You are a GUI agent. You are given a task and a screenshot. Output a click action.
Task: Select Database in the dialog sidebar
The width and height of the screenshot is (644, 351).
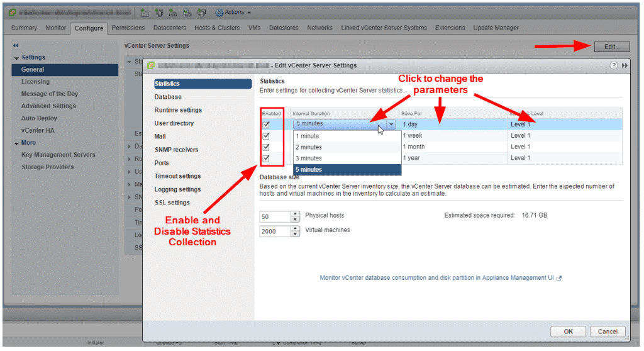pyautogui.click(x=168, y=97)
